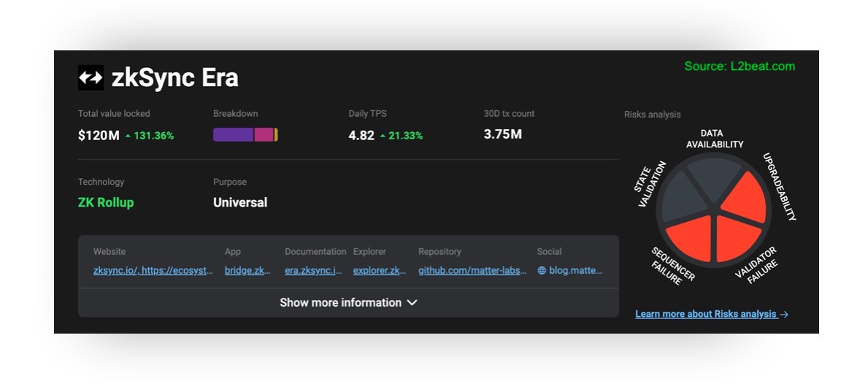Click the App column label
This screenshot has width=868, height=392.
[x=232, y=251]
